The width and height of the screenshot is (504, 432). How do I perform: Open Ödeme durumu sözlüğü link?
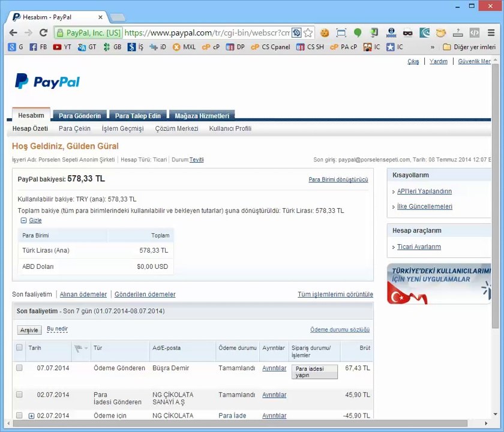click(340, 330)
